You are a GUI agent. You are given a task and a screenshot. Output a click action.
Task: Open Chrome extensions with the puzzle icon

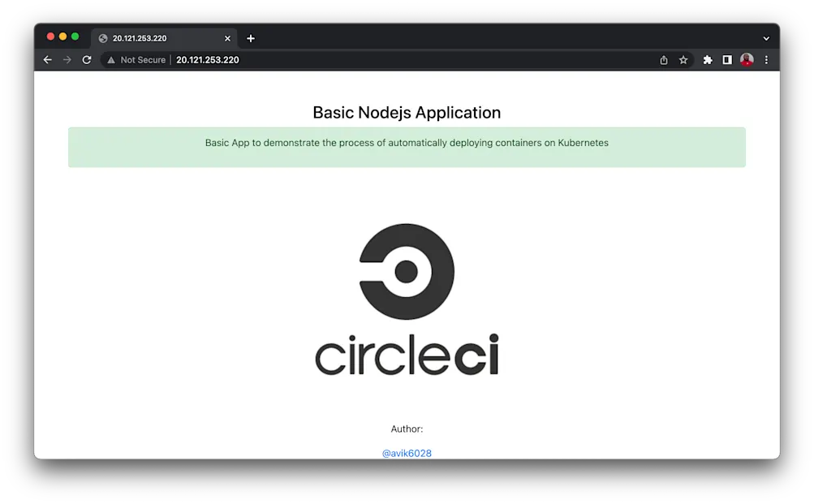(x=707, y=59)
